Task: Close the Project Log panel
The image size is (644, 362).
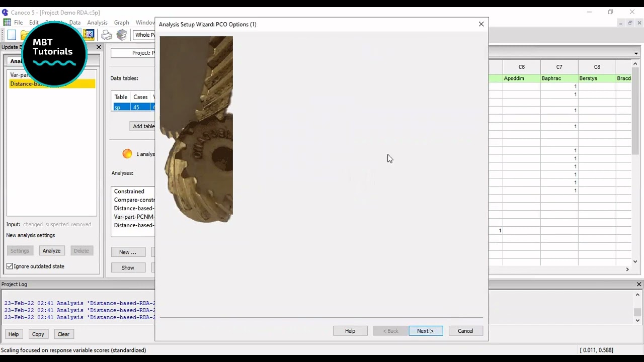Action: (639, 284)
